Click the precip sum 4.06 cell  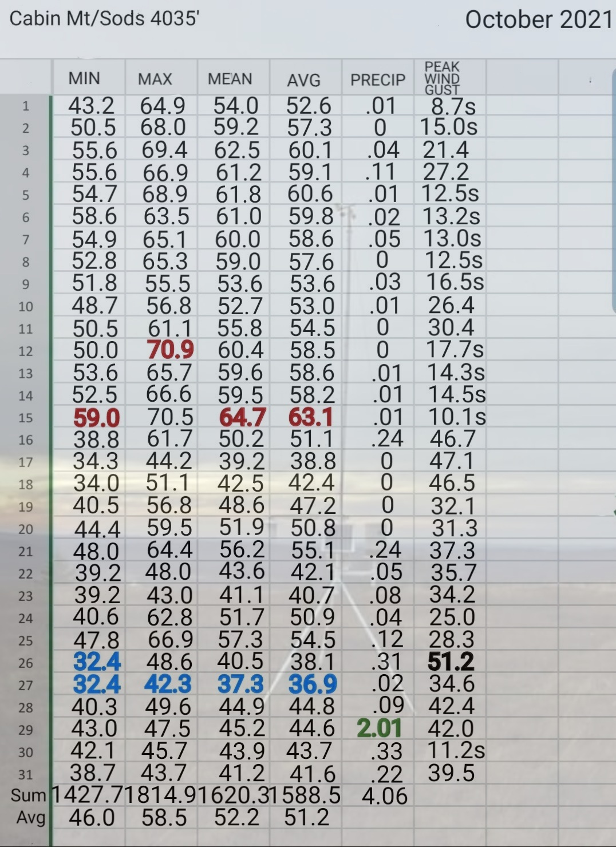point(385,796)
